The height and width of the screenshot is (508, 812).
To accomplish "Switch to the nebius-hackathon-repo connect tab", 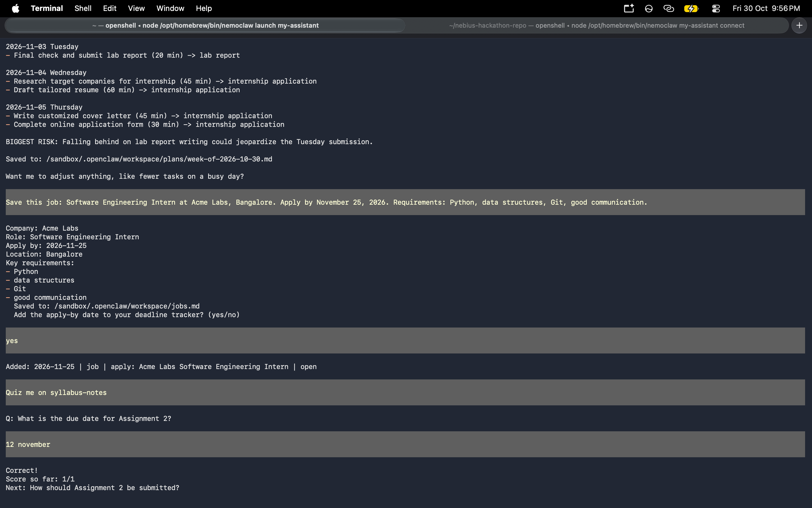I will pos(597,26).
